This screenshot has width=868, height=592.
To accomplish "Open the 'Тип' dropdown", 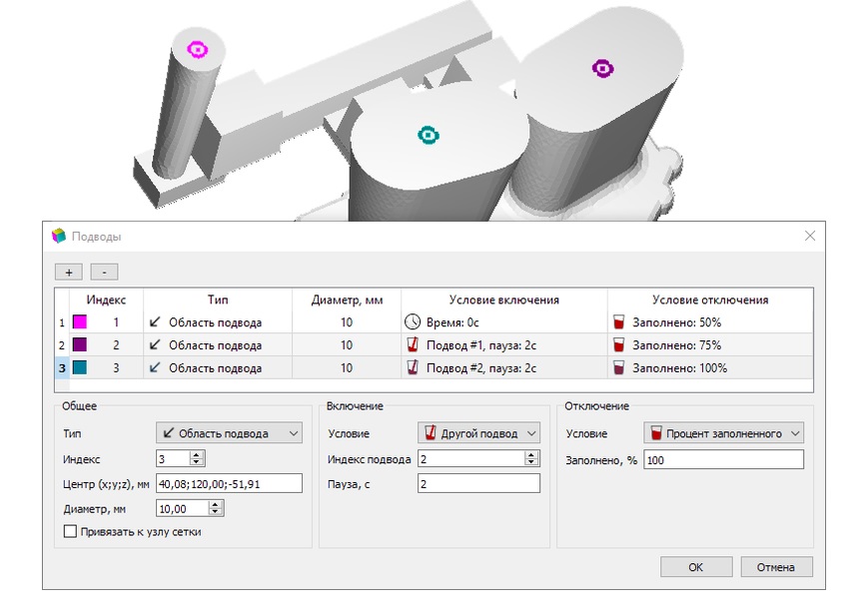I will 229,433.
